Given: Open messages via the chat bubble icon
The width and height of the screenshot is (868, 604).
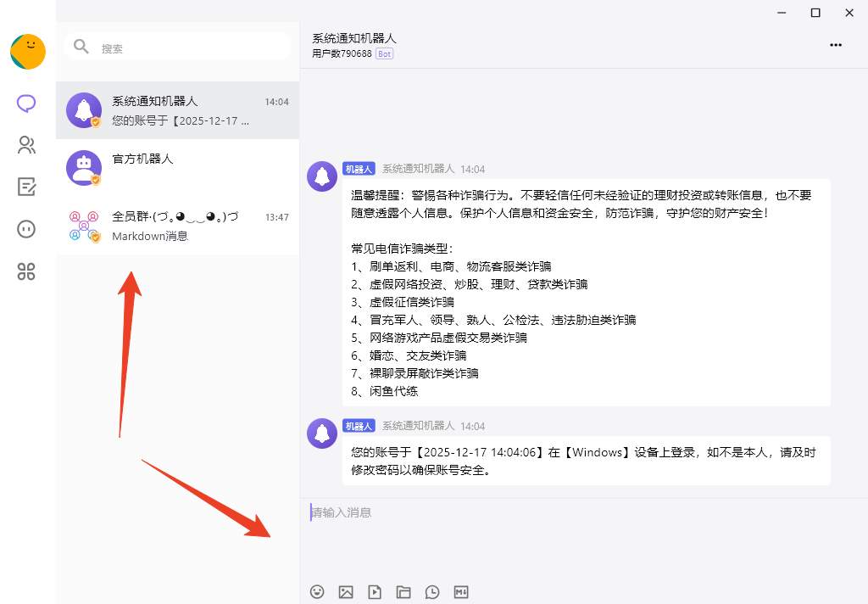Looking at the screenshot, I should [x=25, y=103].
